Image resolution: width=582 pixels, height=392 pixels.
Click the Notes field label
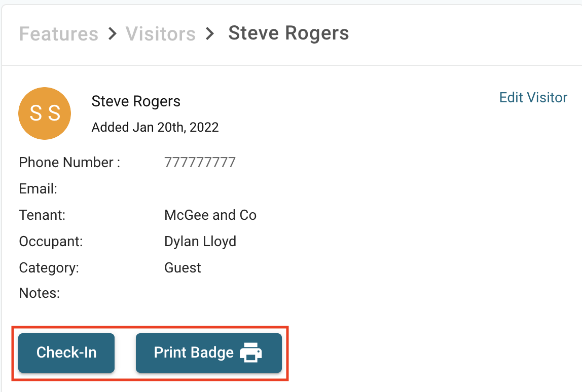[x=40, y=293]
